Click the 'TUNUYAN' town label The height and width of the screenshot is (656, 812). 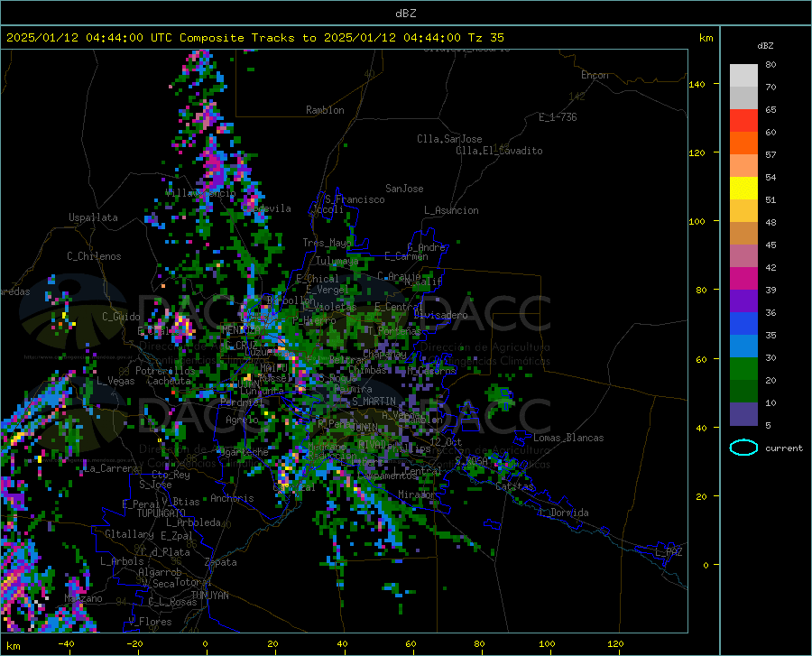[x=209, y=596]
